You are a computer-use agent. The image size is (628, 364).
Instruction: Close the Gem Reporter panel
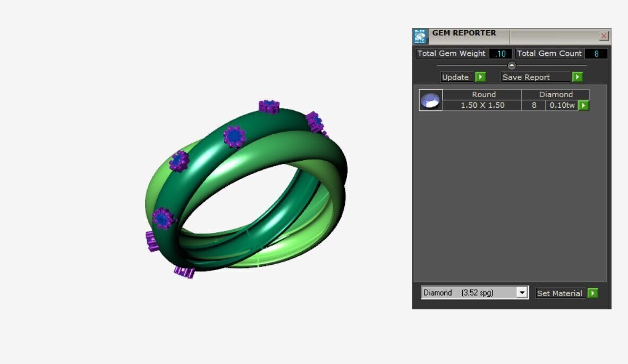[604, 36]
